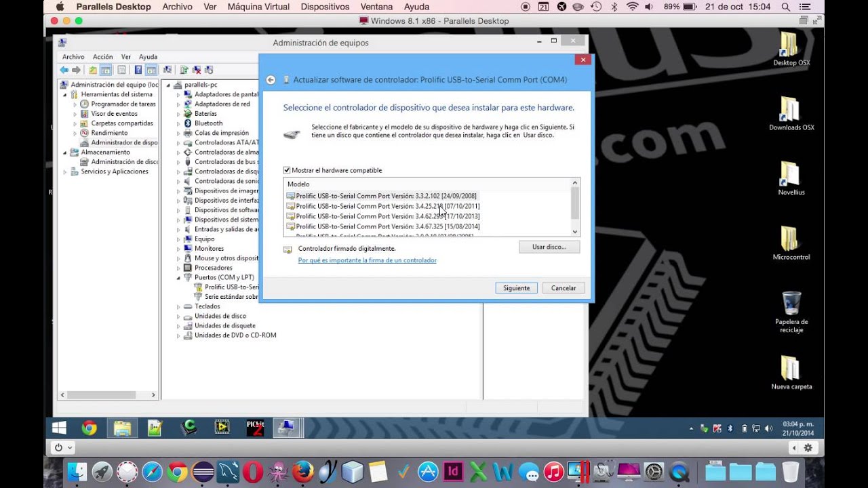
Task: Expand Programador de tareas node
Action: pos(75,104)
